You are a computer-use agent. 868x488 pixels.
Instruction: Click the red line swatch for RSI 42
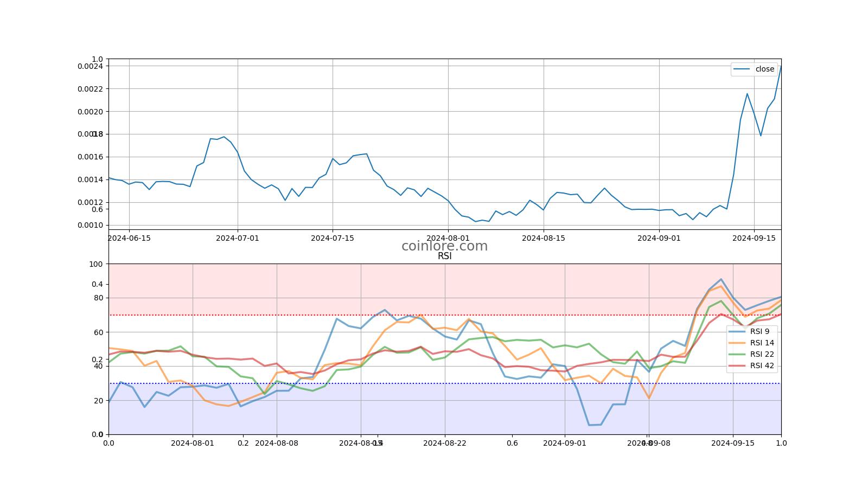click(x=737, y=366)
